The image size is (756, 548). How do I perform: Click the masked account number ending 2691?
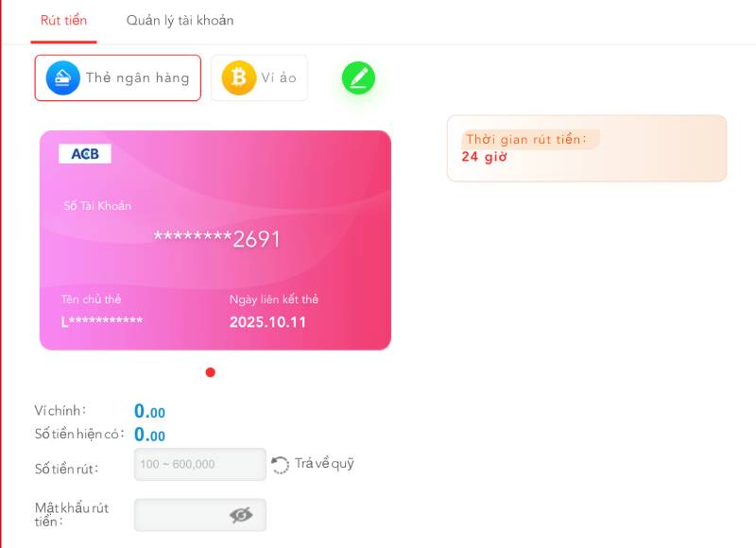(x=217, y=240)
